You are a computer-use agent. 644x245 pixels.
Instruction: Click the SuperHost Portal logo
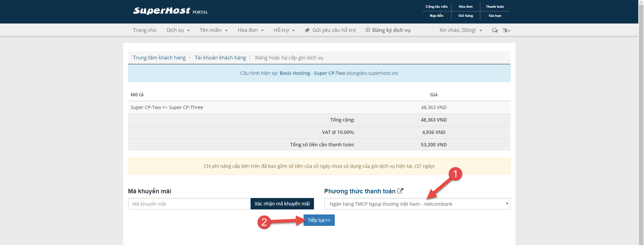pos(170,11)
